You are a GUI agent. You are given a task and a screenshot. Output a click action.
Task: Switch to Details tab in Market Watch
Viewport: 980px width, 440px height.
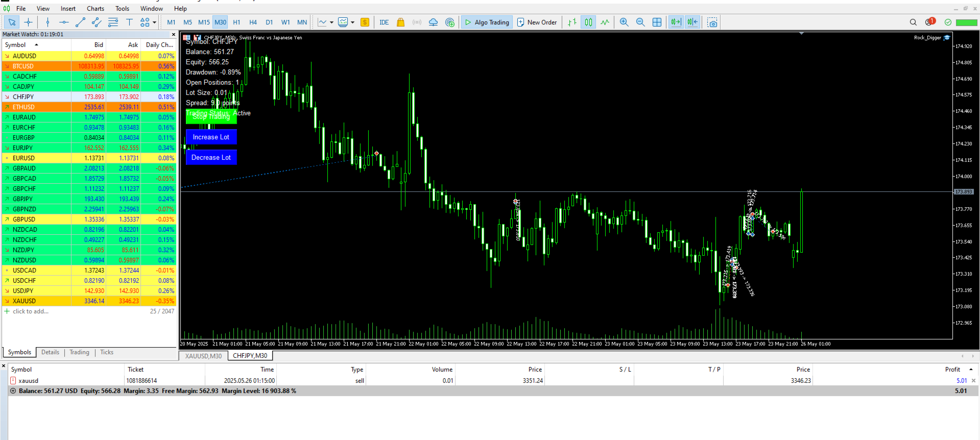50,352
